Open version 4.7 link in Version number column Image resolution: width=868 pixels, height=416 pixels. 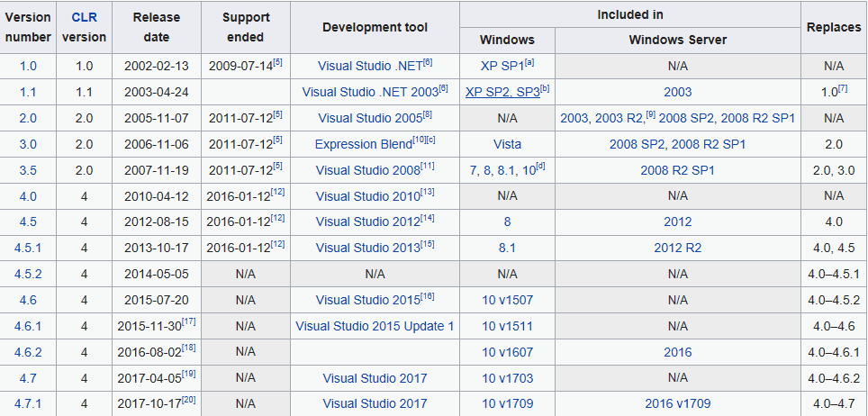(28, 378)
